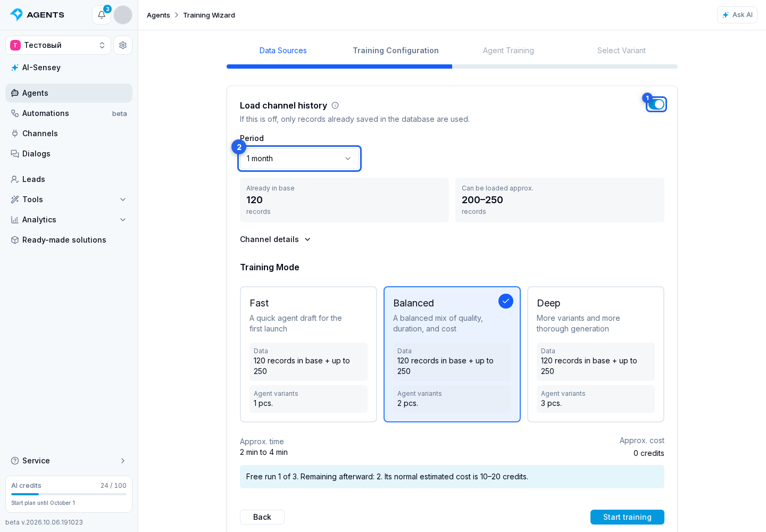Click the Automations sidebar icon
The height and width of the screenshot is (532, 766).
[x=15, y=113]
